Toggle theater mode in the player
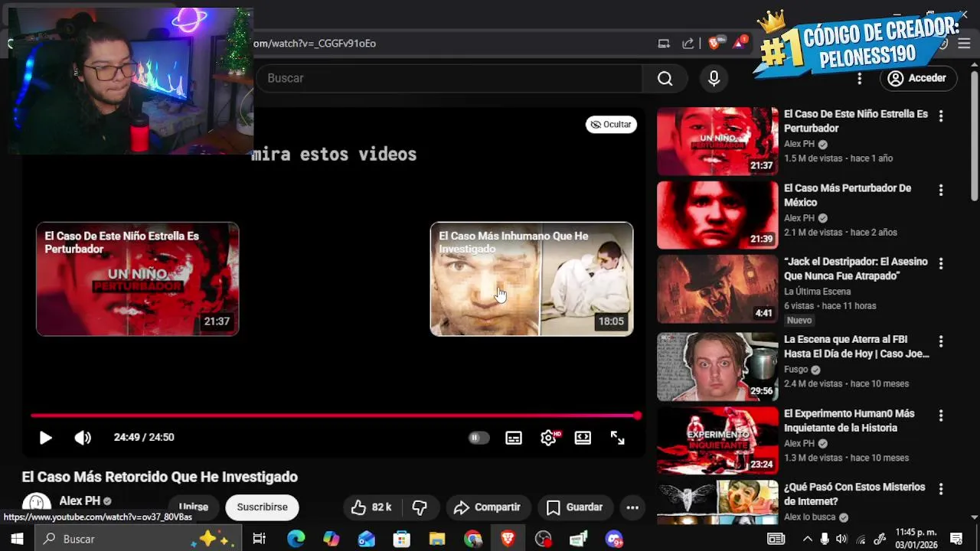 [x=583, y=438]
